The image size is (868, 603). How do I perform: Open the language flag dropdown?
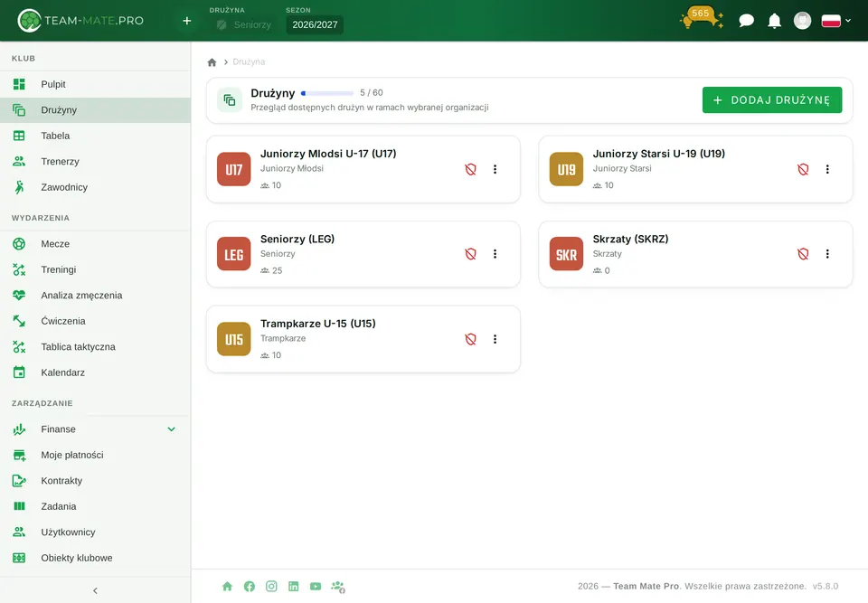click(835, 21)
